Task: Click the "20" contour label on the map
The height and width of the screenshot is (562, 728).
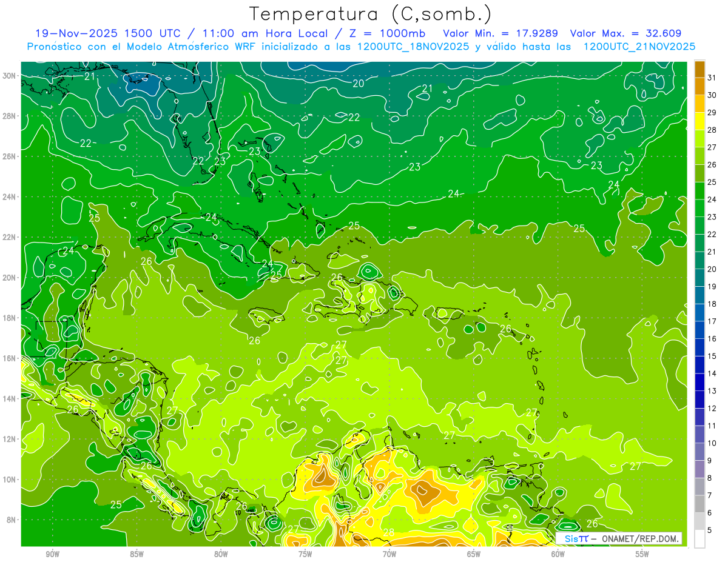Action: pyautogui.click(x=359, y=83)
